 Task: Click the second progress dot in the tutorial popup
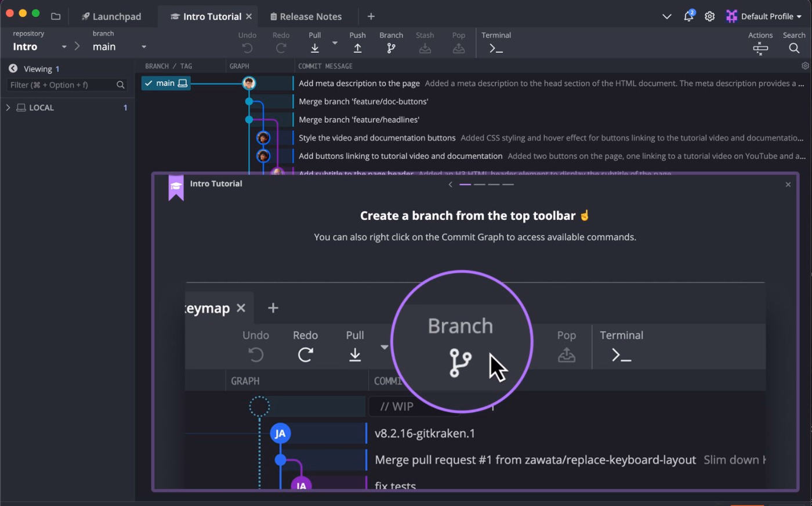click(479, 184)
